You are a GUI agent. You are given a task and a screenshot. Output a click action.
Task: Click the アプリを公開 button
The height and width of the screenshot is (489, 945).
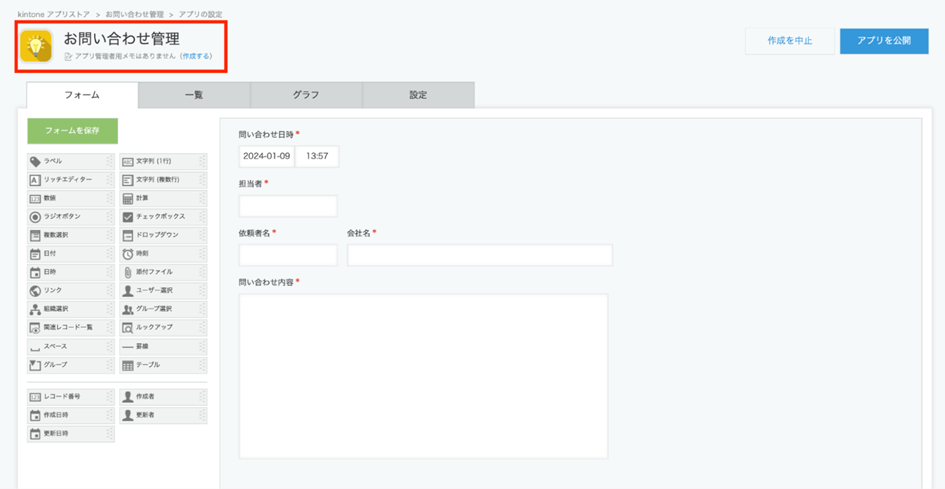click(x=883, y=41)
